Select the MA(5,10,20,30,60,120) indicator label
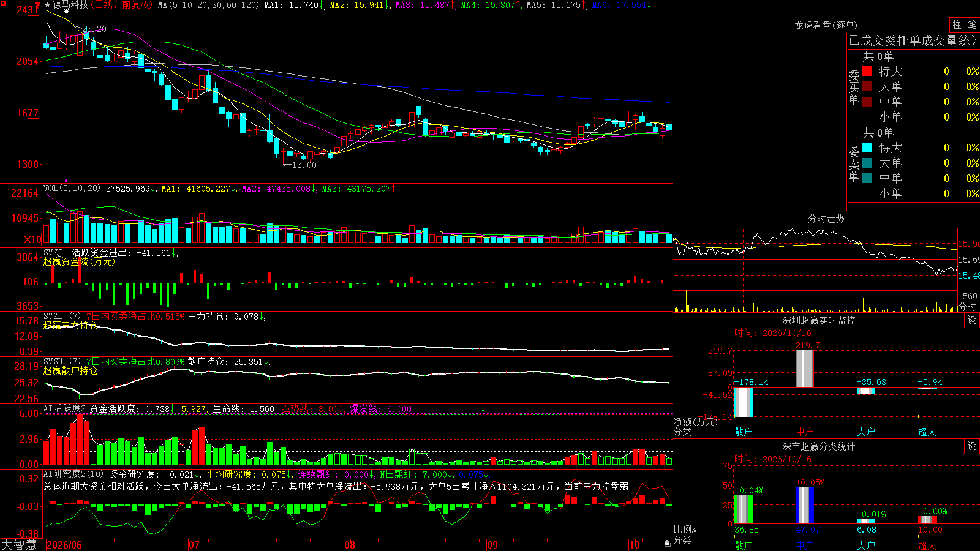This screenshot has height=551, width=980. 208,5
